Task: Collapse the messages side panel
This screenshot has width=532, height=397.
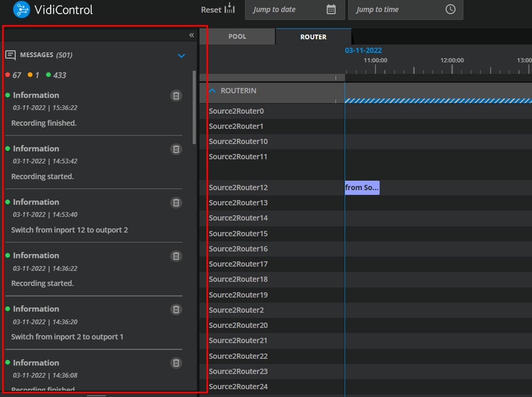Action: pyautogui.click(x=192, y=35)
